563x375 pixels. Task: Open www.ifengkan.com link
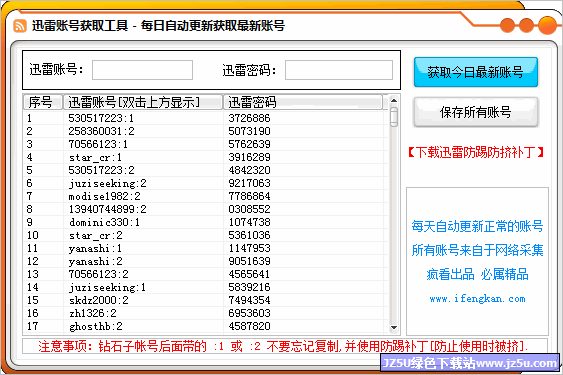tap(477, 298)
